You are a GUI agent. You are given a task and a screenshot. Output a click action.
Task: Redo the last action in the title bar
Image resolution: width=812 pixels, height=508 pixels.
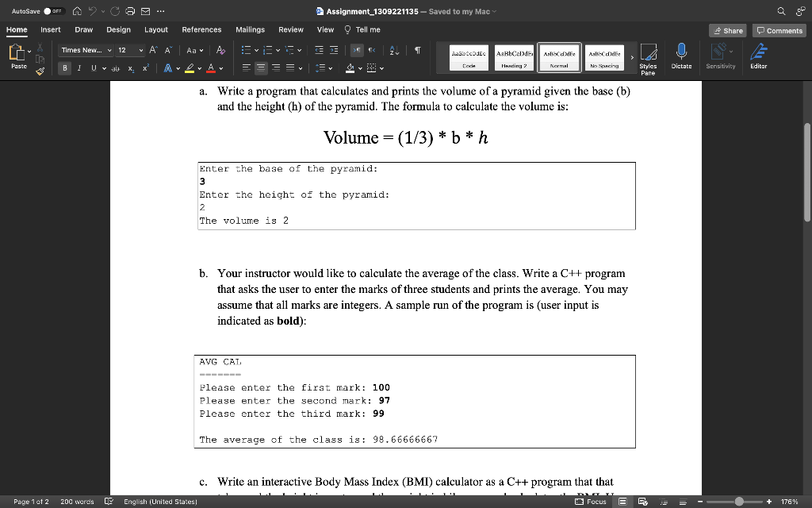tap(115, 11)
